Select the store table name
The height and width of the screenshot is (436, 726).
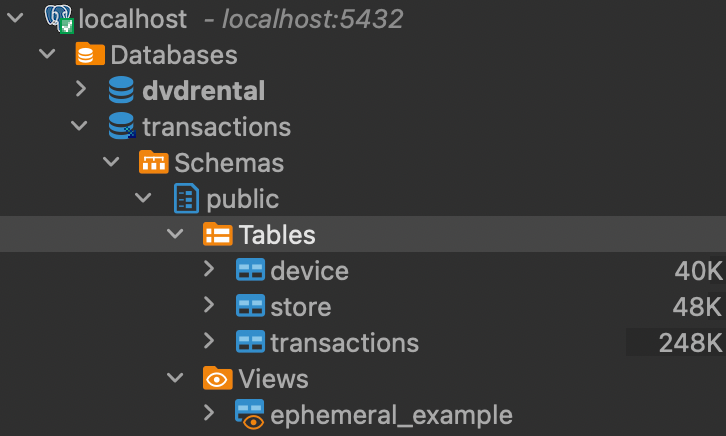tap(301, 307)
